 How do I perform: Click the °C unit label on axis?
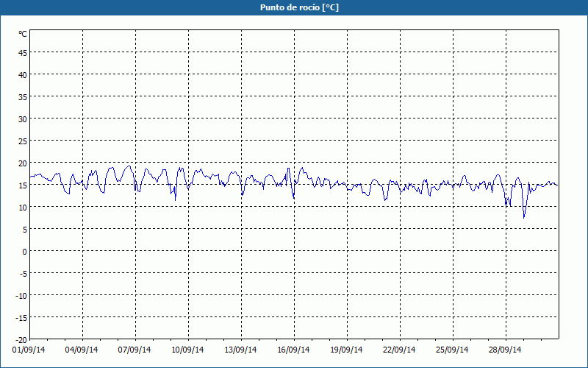tap(23, 34)
